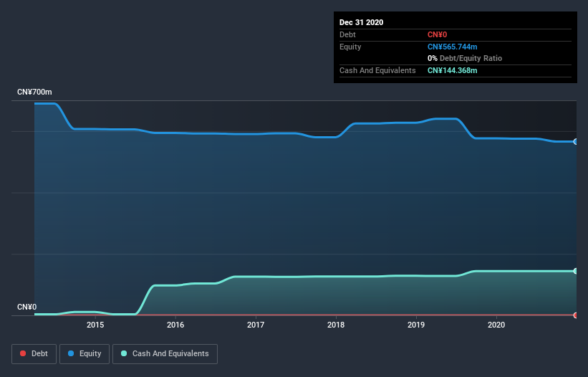This screenshot has width=588, height=377.
Task: Click the 2017 axis label
Action: [x=256, y=325]
